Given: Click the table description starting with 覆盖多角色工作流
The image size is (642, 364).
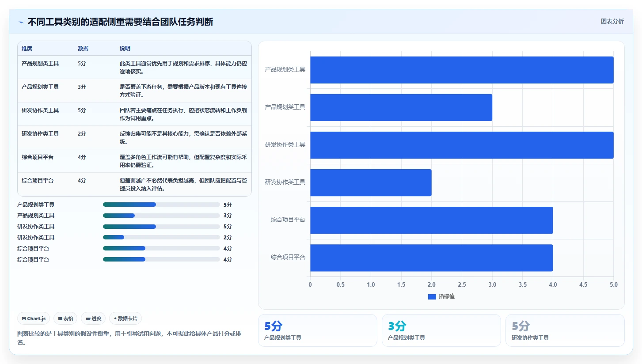Looking at the screenshot, I should point(183,161).
